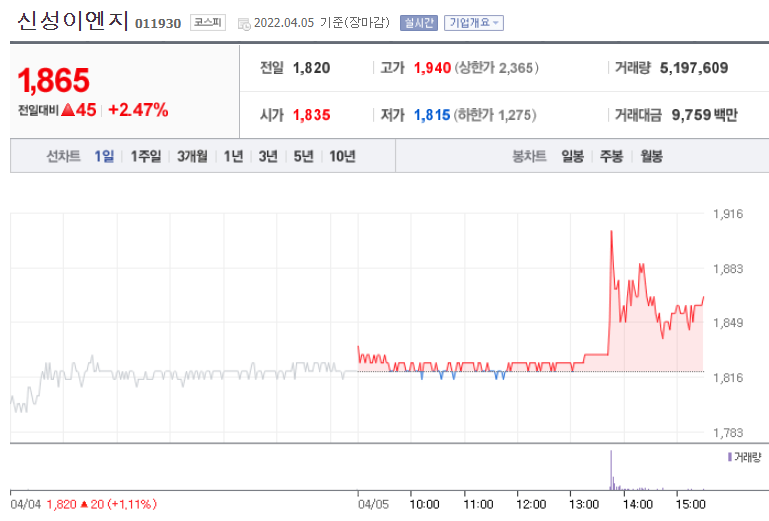Show the 10년 line chart
Screen dimensions: 769x521
point(342,156)
